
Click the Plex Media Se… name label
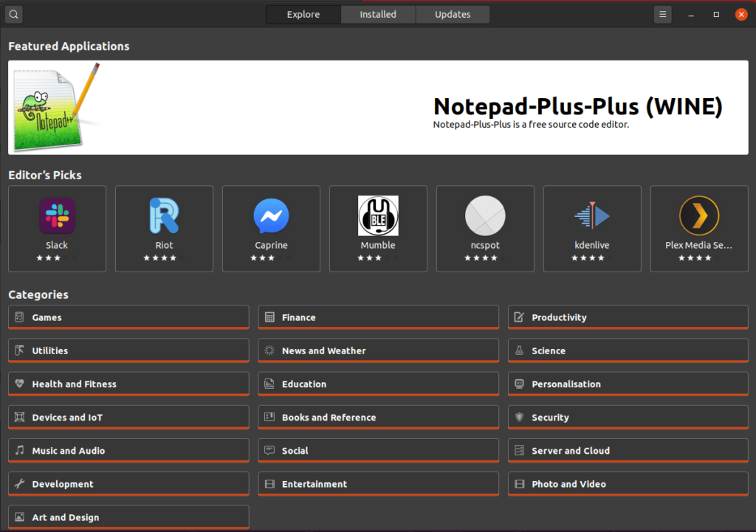(x=699, y=245)
